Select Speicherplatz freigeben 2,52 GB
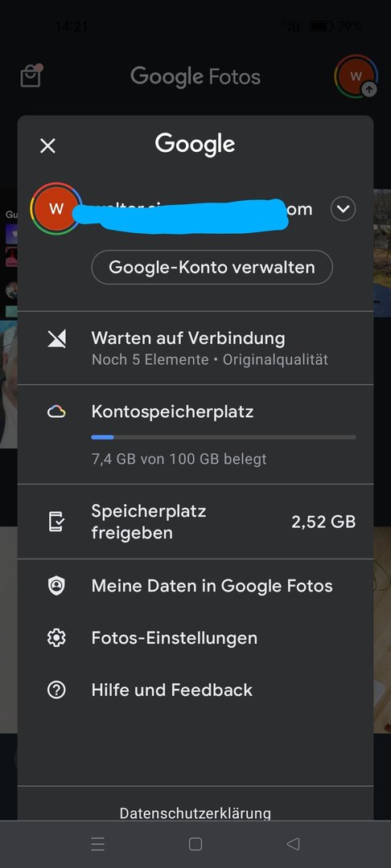Screen dimensions: 391x868 (195, 522)
